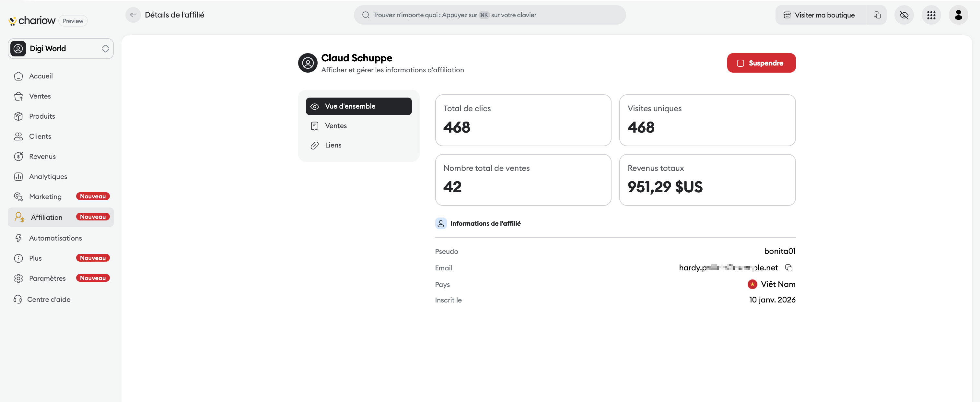Switch to the Liens tab
The height and width of the screenshot is (402, 980).
click(333, 145)
